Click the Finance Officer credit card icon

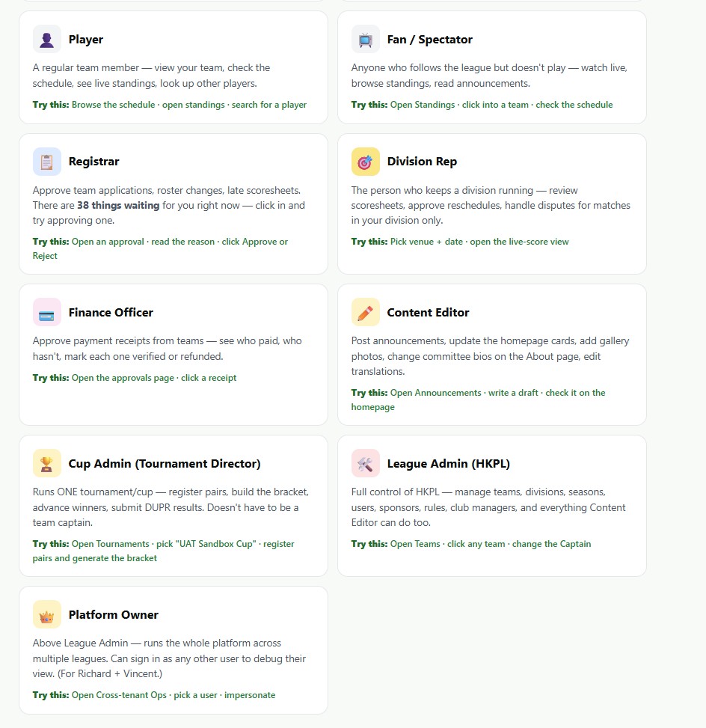coord(47,312)
